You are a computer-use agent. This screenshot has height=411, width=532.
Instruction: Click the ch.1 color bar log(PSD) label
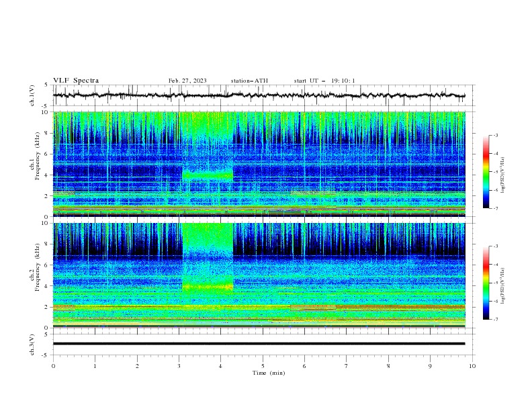502,175
